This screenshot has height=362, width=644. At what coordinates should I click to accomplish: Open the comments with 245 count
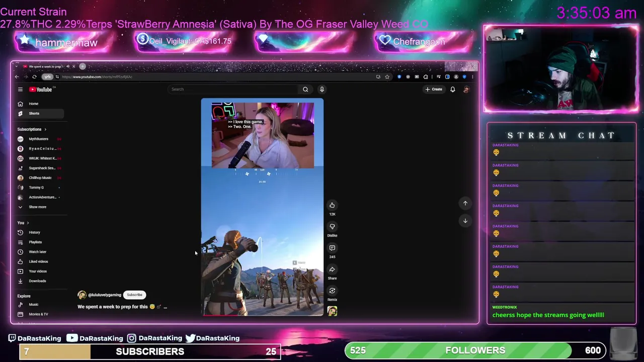pos(332,248)
